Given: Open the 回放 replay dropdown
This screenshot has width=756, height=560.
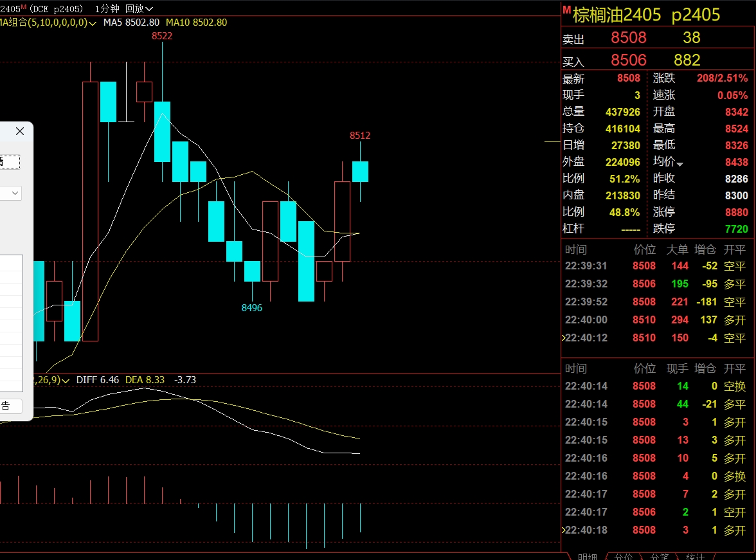Looking at the screenshot, I should click(139, 9).
